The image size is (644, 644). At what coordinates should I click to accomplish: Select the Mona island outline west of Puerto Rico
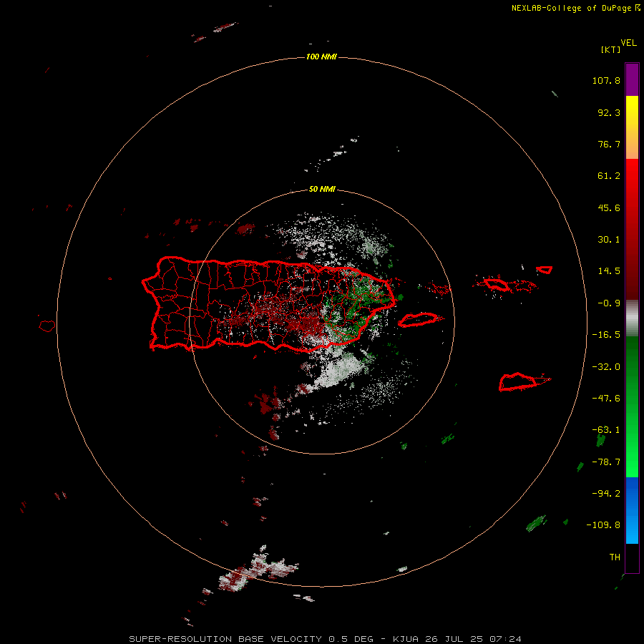point(47,326)
